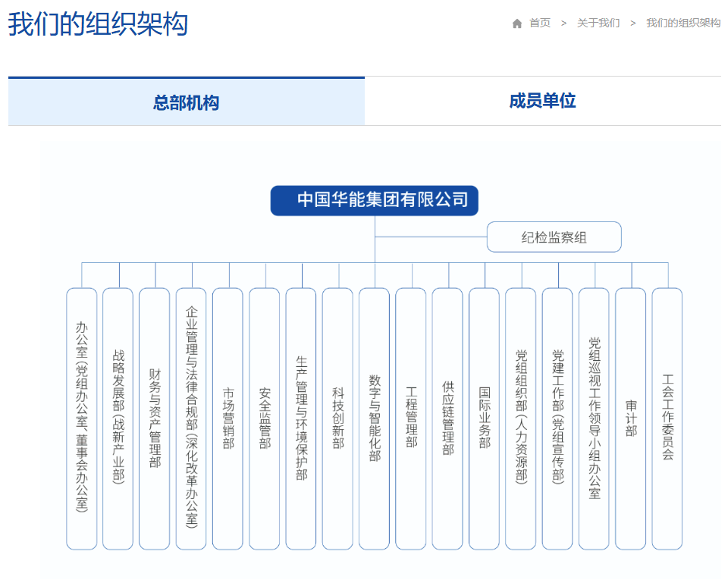The height and width of the screenshot is (583, 728).
Task: Click the 中国华能集团有限公司 box
Action: point(375,200)
